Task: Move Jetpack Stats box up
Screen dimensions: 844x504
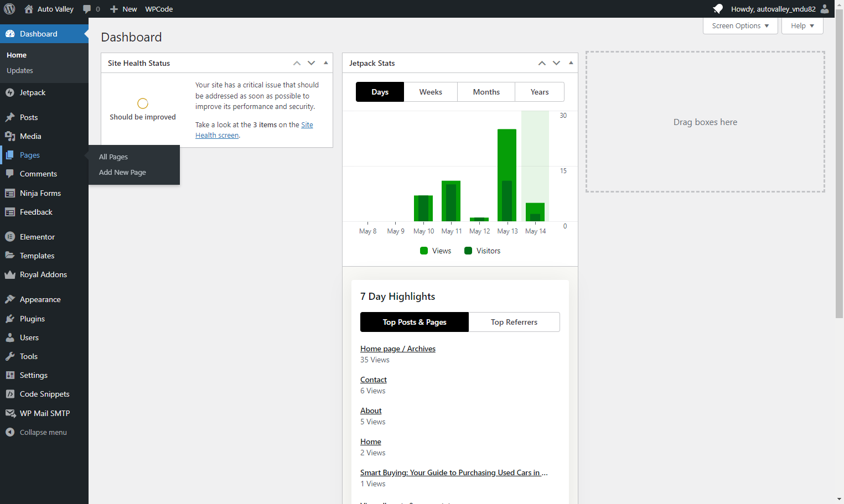Action: click(x=542, y=63)
